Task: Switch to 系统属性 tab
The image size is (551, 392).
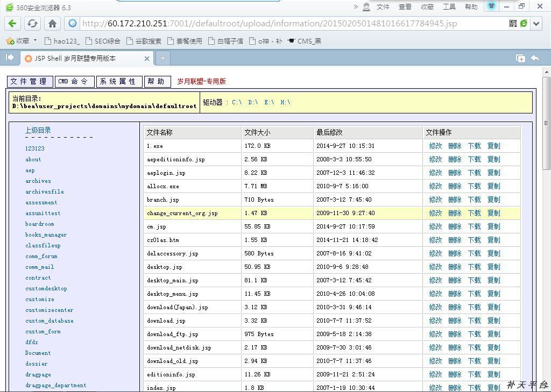Action: pyautogui.click(x=119, y=82)
